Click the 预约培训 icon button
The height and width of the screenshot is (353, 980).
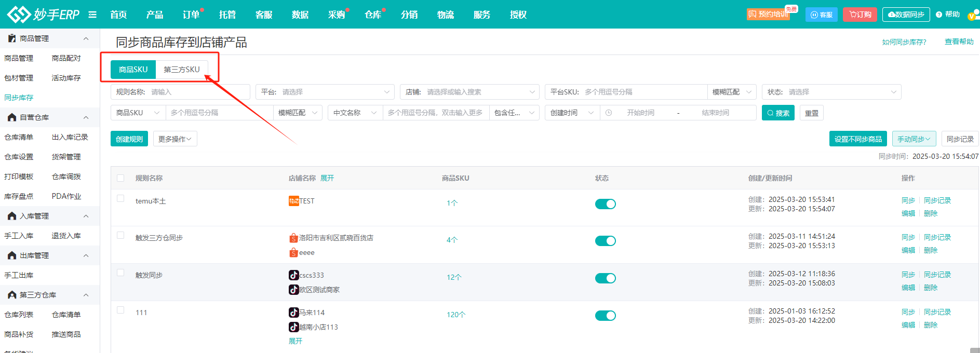tap(768, 15)
